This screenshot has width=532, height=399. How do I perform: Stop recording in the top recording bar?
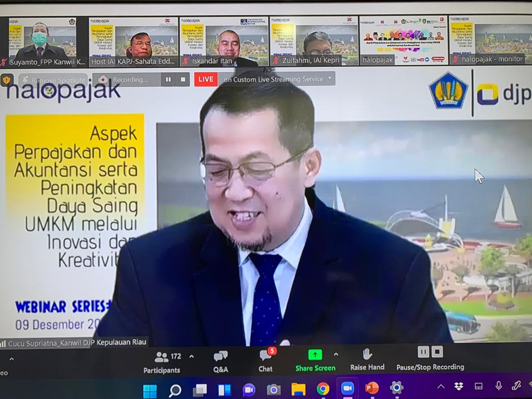tap(182, 79)
